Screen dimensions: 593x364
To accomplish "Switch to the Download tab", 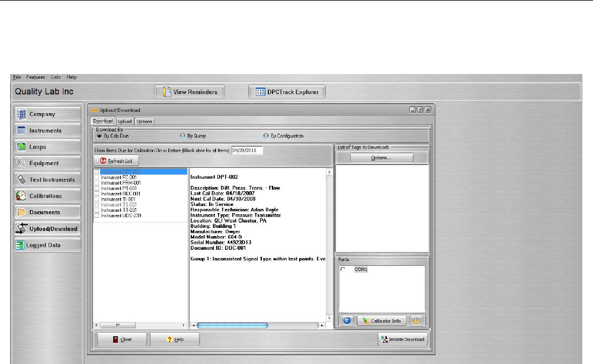I will point(103,121).
